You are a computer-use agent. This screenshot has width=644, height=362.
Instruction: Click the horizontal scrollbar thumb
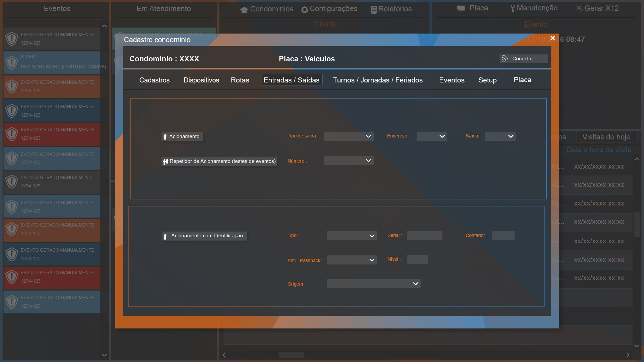click(291, 355)
